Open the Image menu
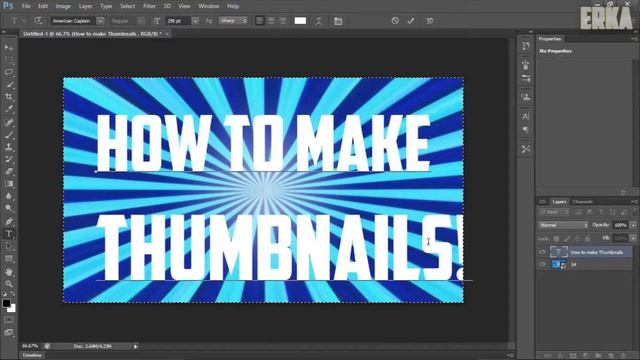This screenshot has width=640, height=360. click(63, 6)
